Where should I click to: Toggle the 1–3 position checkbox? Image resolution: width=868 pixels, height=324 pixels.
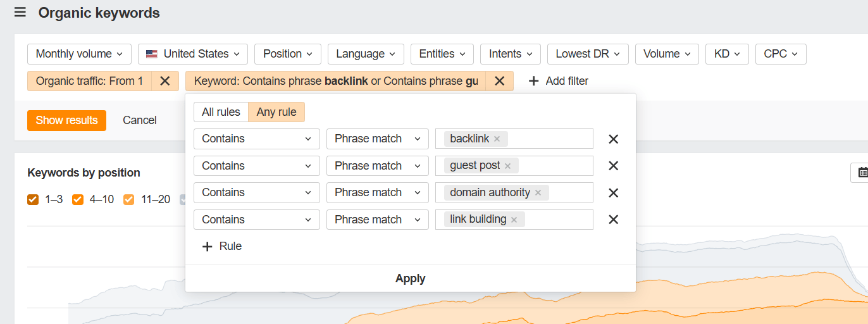pyautogui.click(x=33, y=200)
